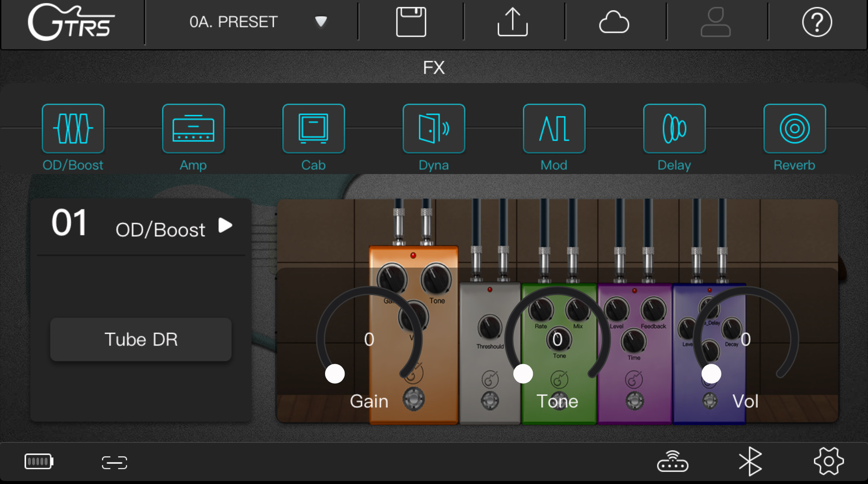
Task: Toggle the purple delay pedal footswitch
Action: [x=634, y=401]
